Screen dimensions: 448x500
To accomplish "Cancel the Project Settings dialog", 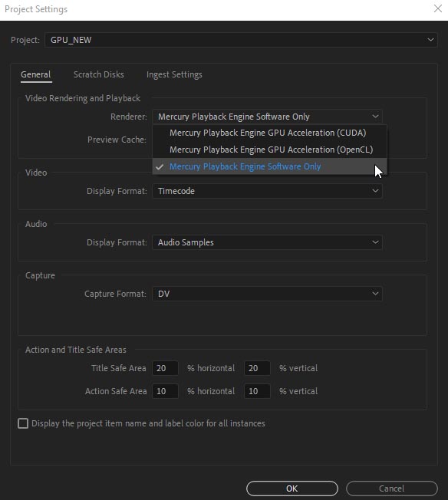I will point(391,488).
